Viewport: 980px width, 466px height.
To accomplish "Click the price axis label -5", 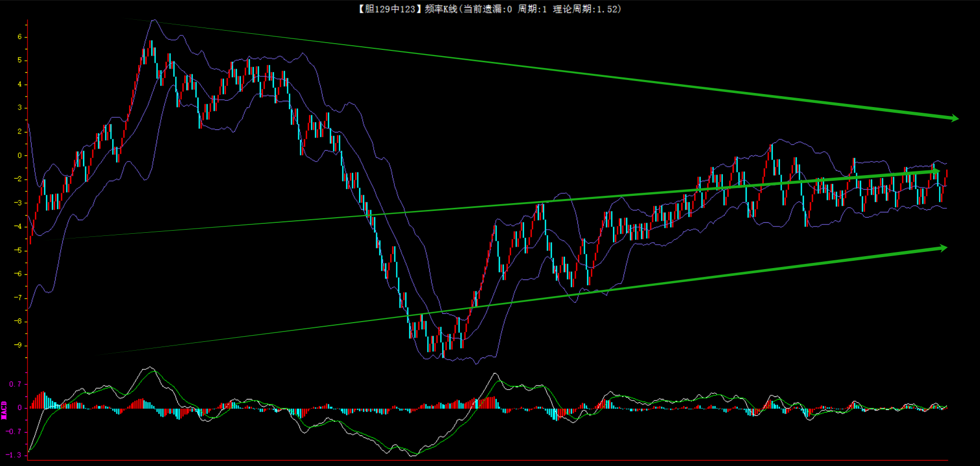I will point(18,250).
